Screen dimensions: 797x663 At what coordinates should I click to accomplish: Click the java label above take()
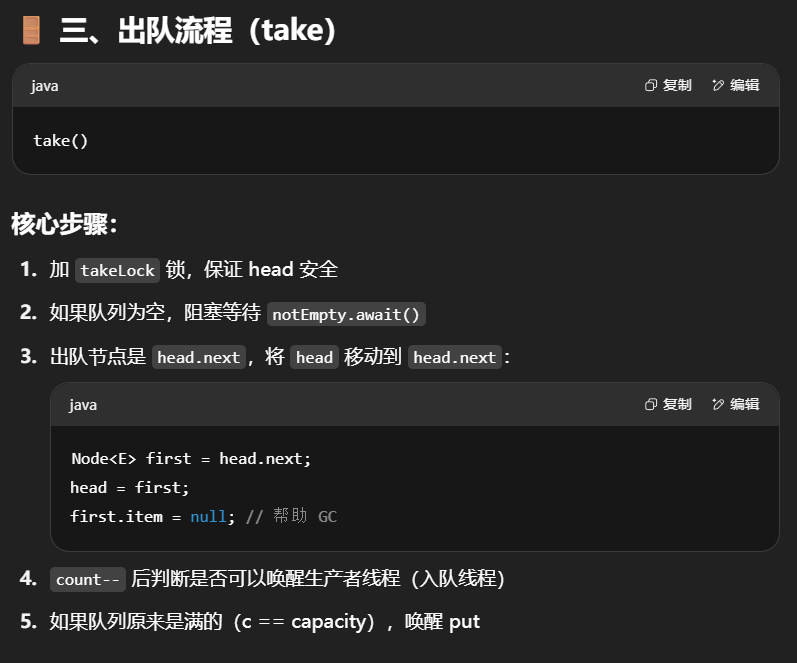[45, 86]
